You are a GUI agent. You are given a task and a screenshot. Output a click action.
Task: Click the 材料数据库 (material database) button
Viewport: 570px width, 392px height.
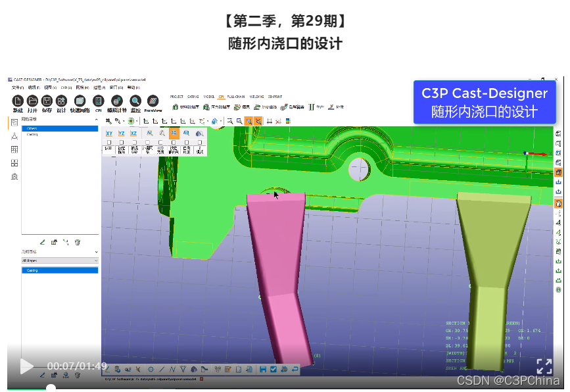pyautogui.click(x=186, y=107)
